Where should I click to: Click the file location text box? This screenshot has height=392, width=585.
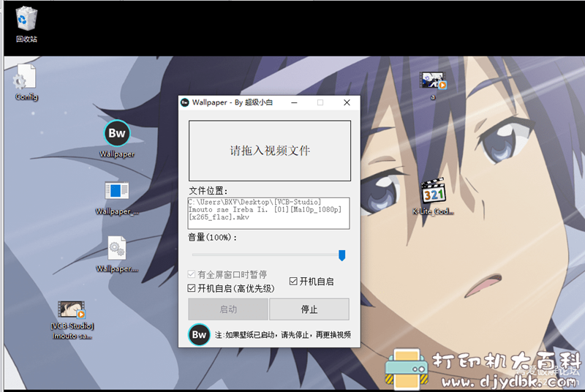coord(268,214)
